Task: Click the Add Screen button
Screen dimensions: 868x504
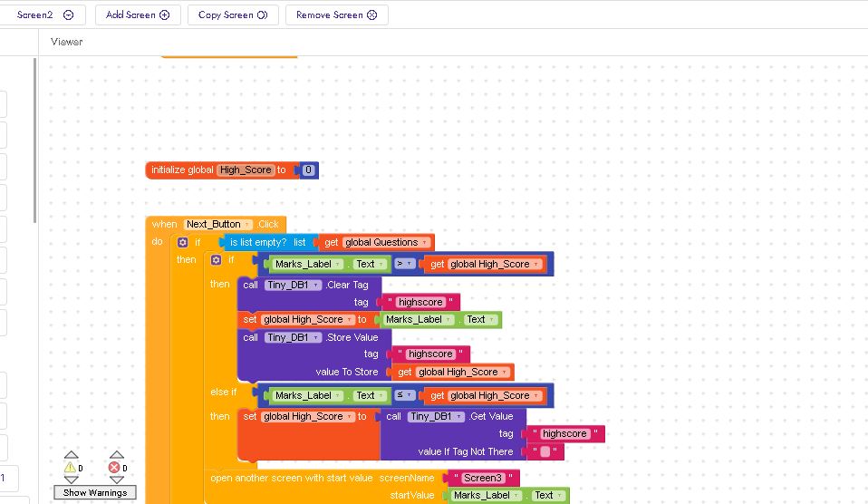Action: 138,15
